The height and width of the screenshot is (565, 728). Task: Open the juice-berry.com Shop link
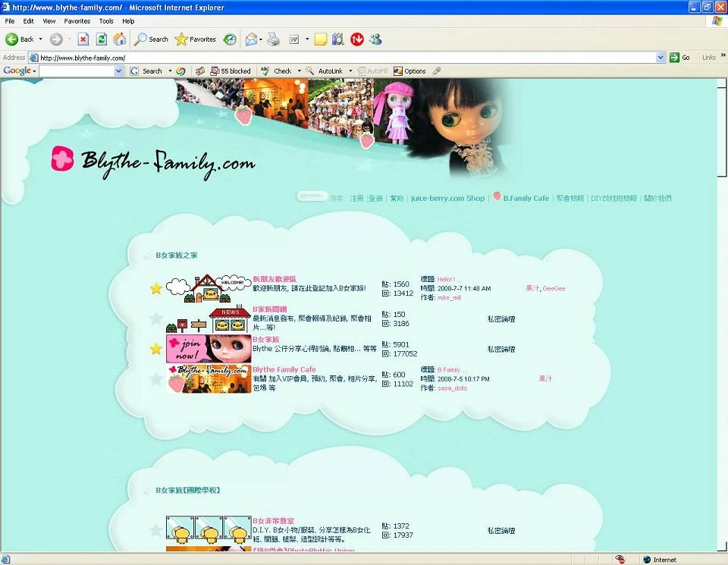tap(447, 198)
